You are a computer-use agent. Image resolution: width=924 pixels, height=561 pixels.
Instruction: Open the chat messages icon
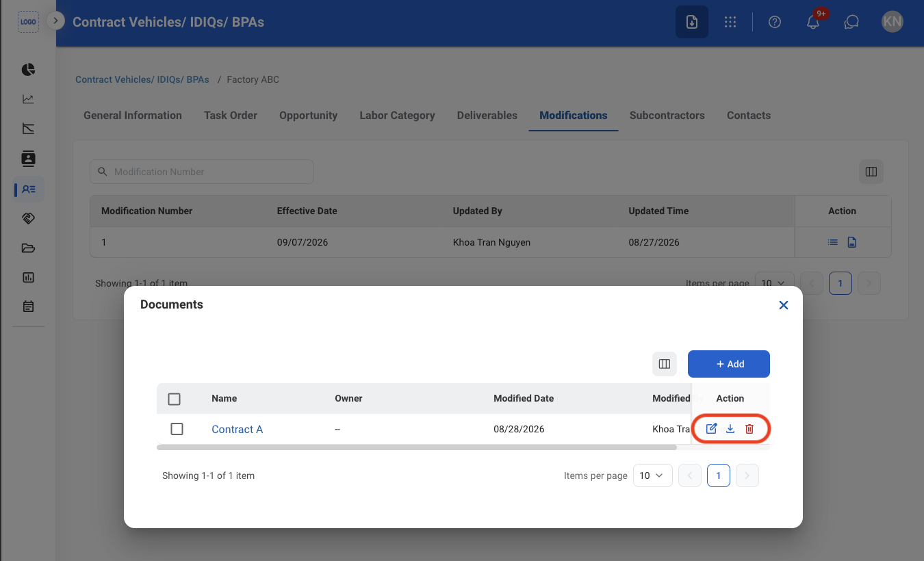tap(851, 22)
